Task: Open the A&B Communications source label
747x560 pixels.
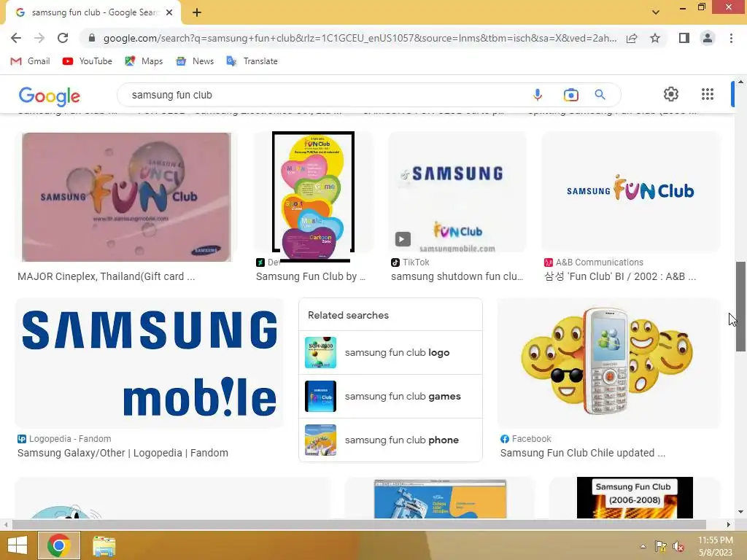Action: [x=594, y=262]
